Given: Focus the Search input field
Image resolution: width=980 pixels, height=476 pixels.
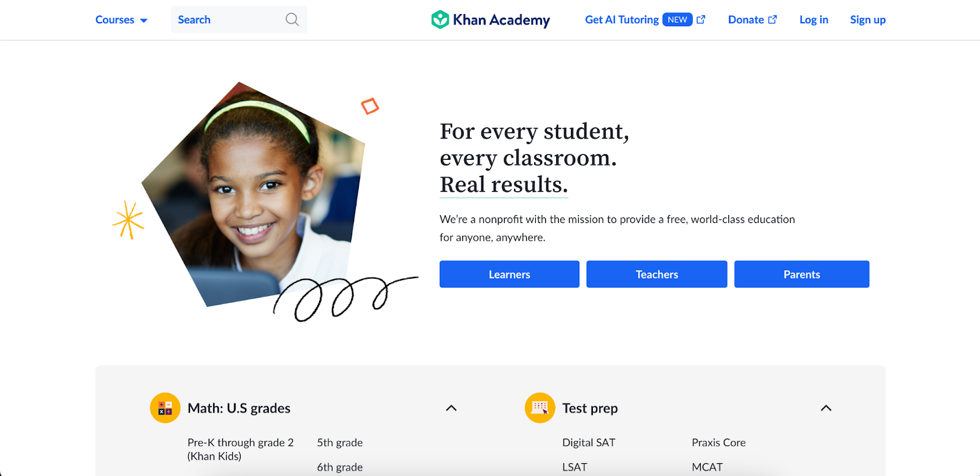Looking at the screenshot, I should (x=239, y=20).
